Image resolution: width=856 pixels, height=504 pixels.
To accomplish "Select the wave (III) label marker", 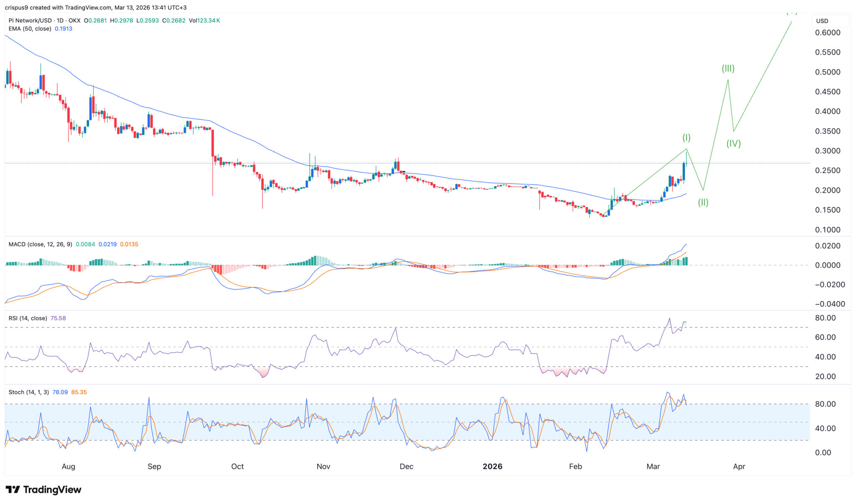I will click(x=728, y=68).
